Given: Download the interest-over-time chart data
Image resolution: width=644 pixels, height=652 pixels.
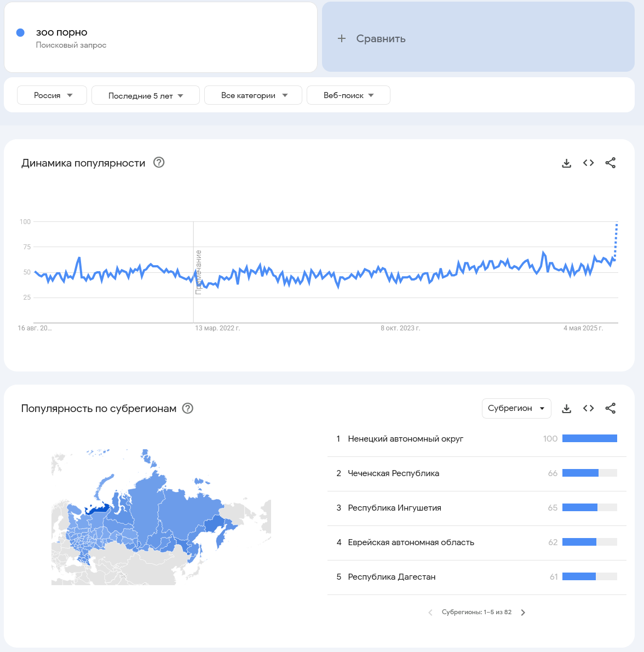Looking at the screenshot, I should (567, 163).
